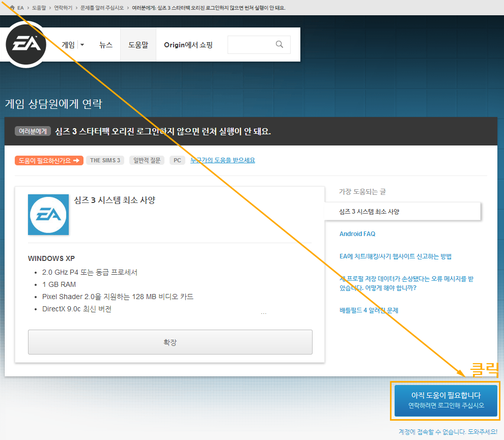The height and width of the screenshot is (440, 504).
Task: Click 게임 상담원에게 연락 heading
Action: point(53,104)
